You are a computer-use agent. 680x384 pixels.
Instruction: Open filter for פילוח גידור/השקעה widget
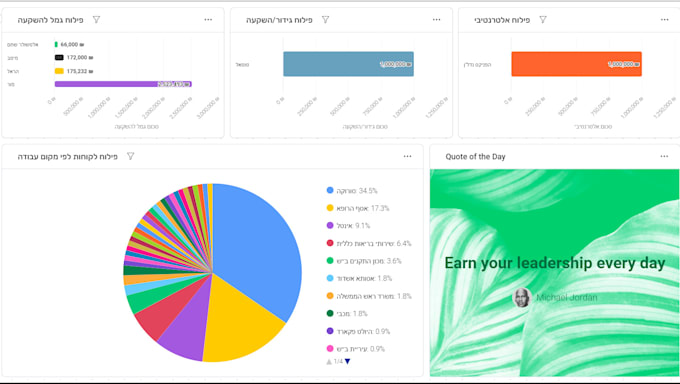[x=325, y=20]
